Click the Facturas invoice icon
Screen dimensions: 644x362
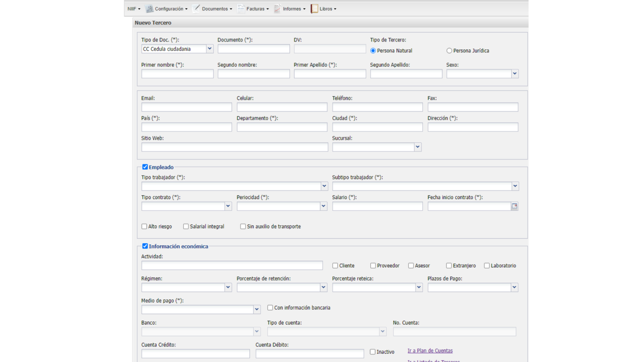pyautogui.click(x=241, y=8)
